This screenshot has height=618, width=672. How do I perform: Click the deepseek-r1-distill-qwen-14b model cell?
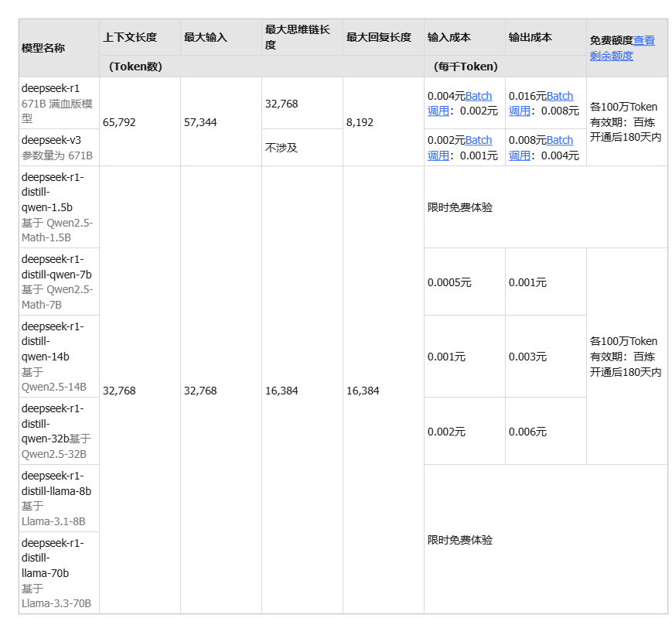59,357
